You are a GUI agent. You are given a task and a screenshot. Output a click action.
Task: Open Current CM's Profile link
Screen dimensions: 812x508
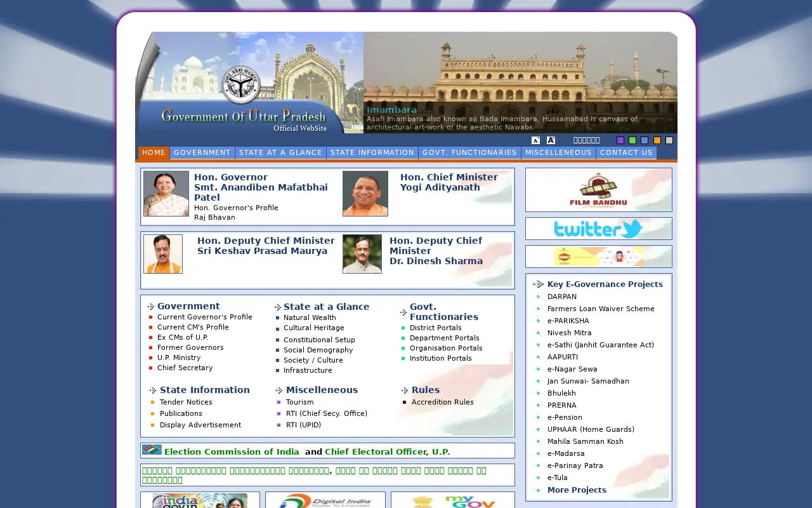tap(193, 327)
